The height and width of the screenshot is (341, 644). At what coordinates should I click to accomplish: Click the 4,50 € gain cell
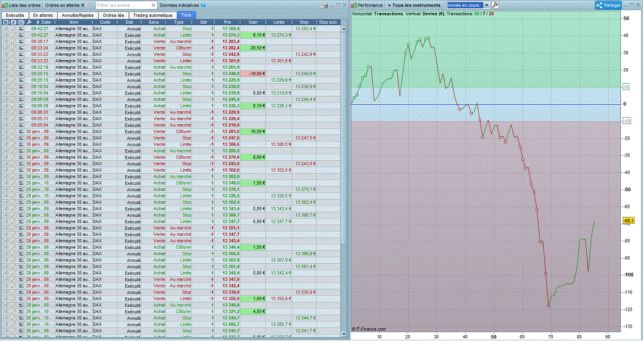click(253, 311)
